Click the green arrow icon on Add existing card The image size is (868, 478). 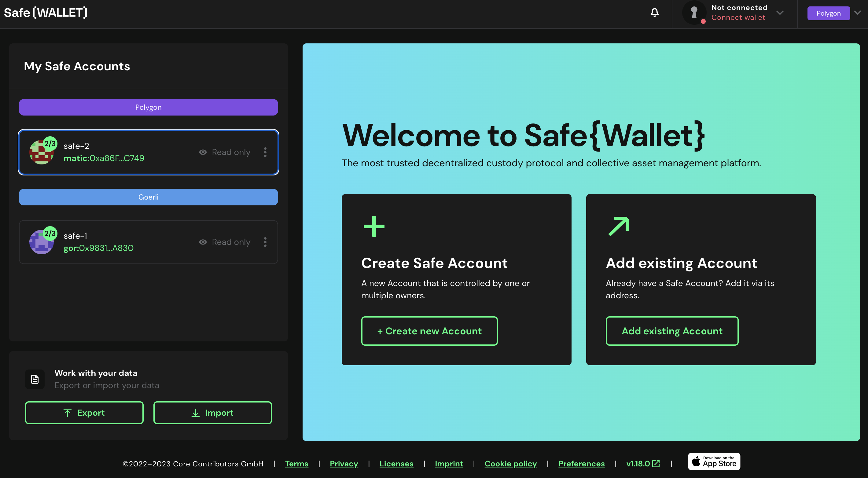pyautogui.click(x=619, y=226)
